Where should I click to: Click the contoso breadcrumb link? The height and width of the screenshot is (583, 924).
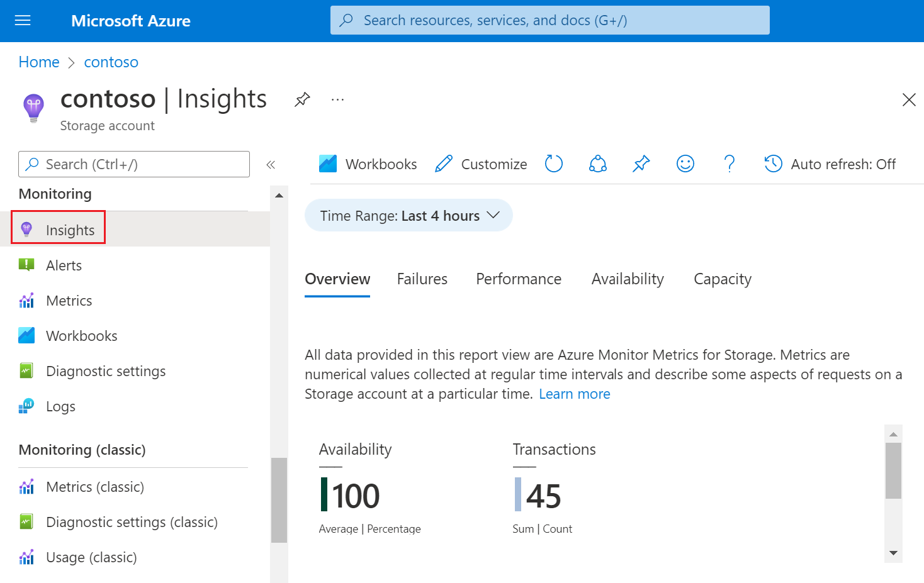coord(111,62)
